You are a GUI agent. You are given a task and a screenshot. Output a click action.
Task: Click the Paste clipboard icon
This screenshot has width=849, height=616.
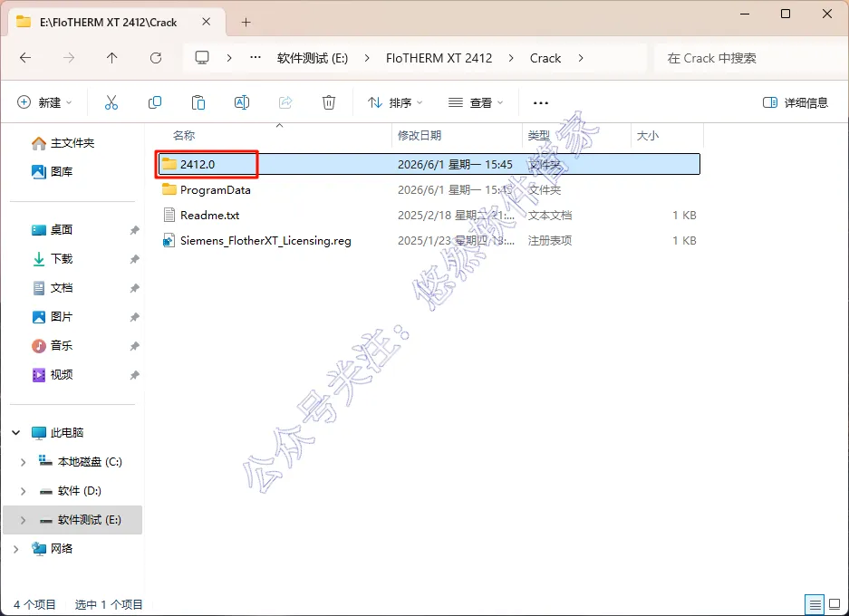click(198, 102)
